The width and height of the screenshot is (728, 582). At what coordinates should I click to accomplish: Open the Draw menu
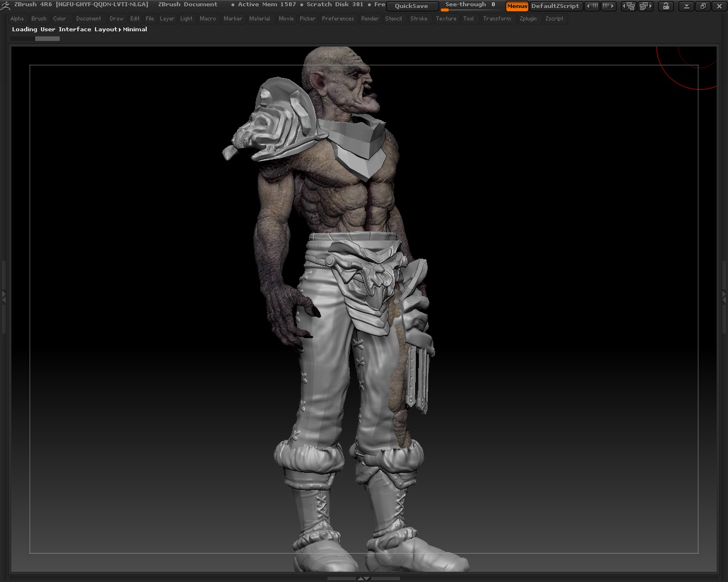117,19
